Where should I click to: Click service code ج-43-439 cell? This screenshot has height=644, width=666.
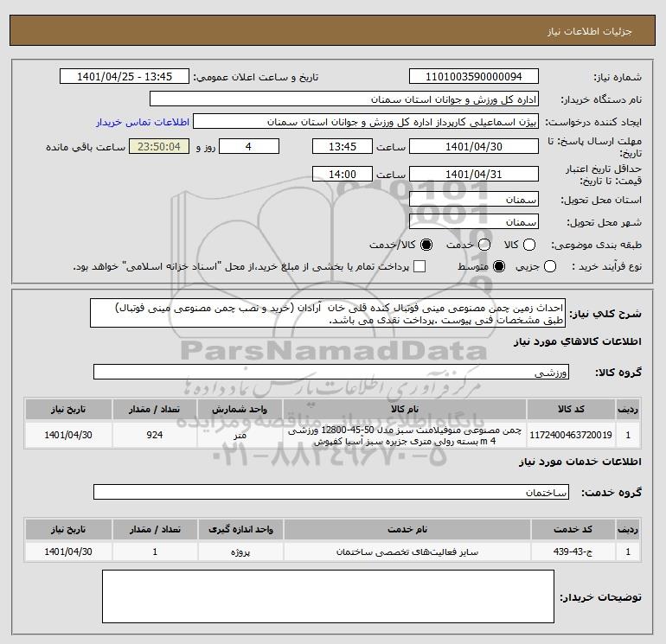[573, 552]
